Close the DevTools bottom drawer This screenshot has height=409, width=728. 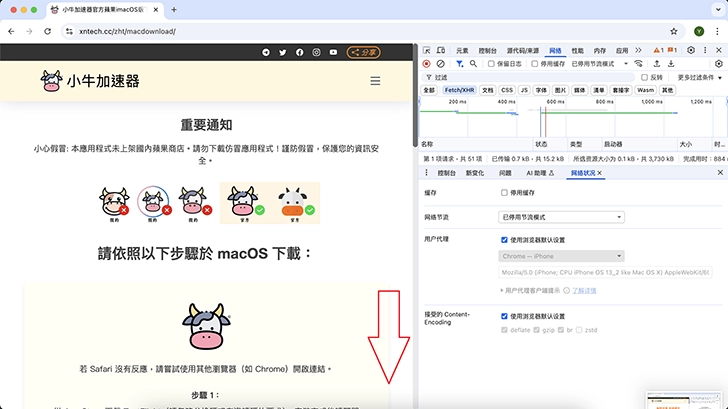click(x=720, y=173)
